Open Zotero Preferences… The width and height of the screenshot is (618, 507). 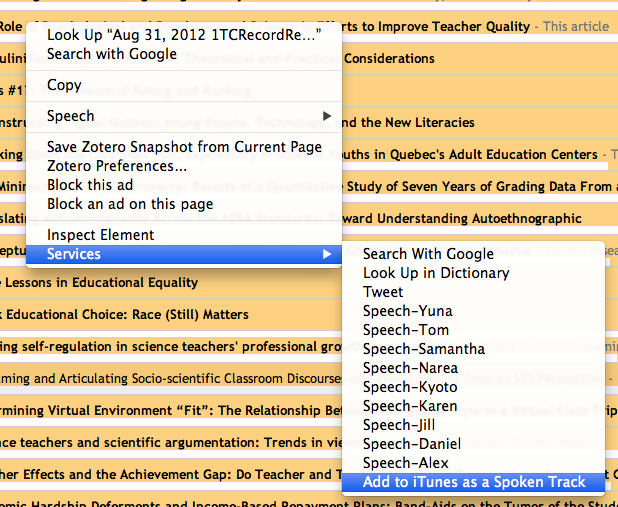click(x=184, y=166)
